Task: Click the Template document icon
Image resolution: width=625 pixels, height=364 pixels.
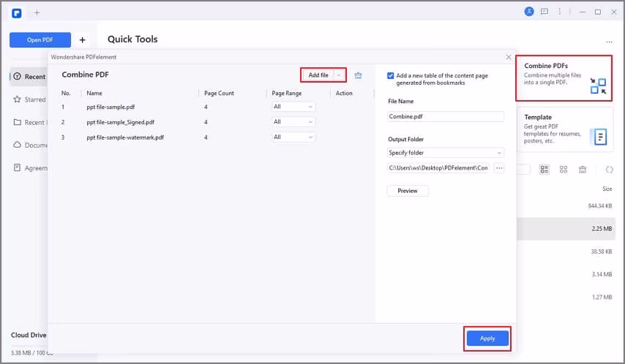Action: tap(600, 137)
